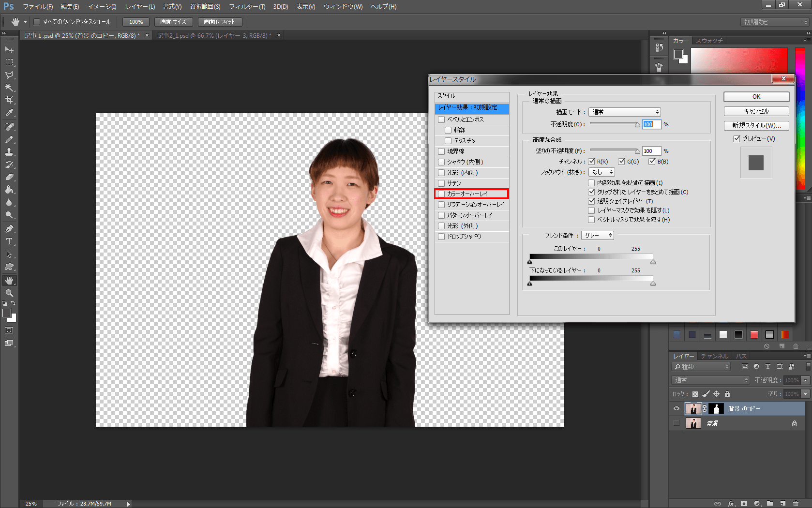The height and width of the screenshot is (508, 812).
Task: Check すべてのウィンドウをスクロール option
Action: pos(36,22)
